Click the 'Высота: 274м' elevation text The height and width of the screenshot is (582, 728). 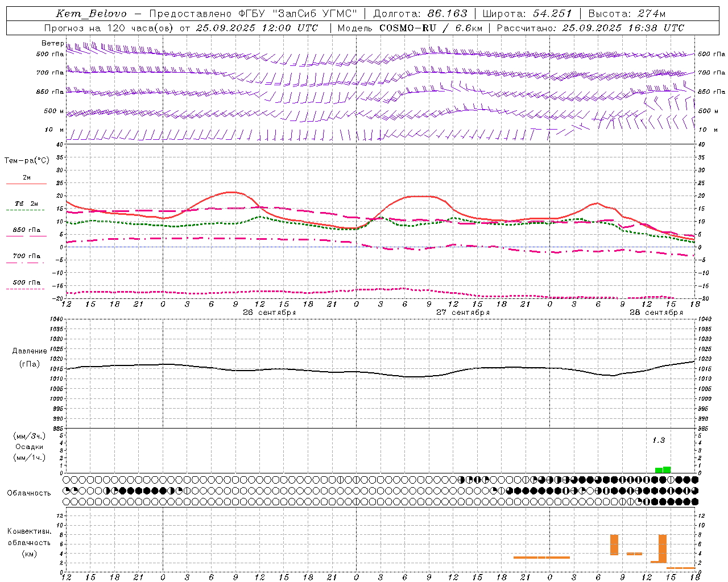(627, 14)
